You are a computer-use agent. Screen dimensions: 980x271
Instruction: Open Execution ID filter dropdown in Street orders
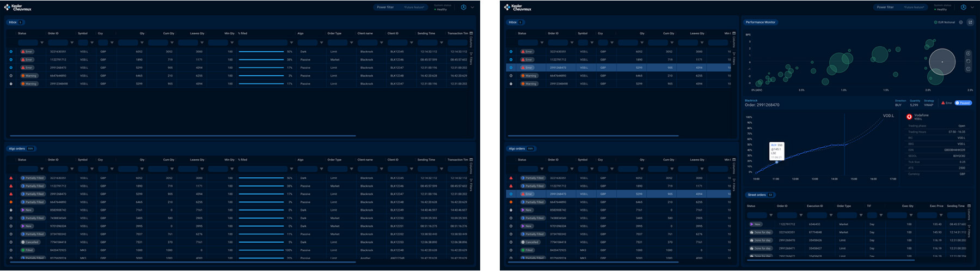point(831,215)
